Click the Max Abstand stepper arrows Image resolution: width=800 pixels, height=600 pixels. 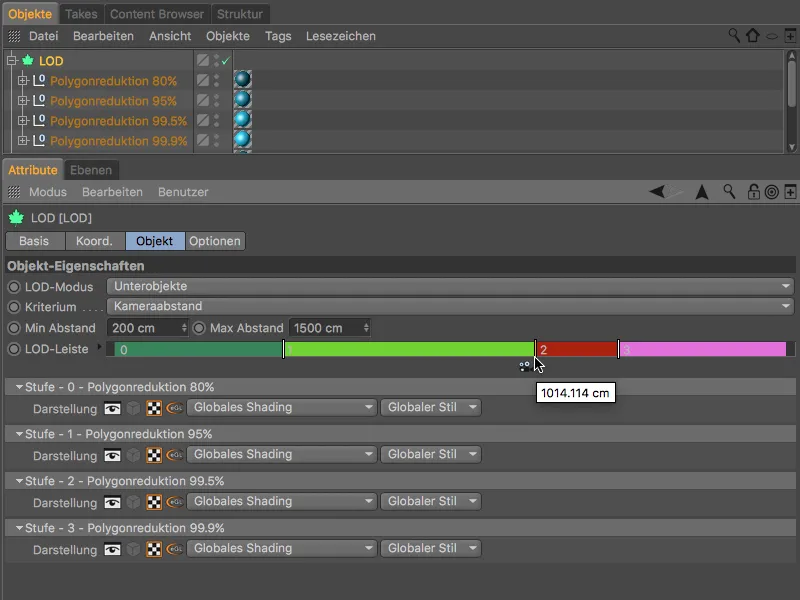[366, 328]
